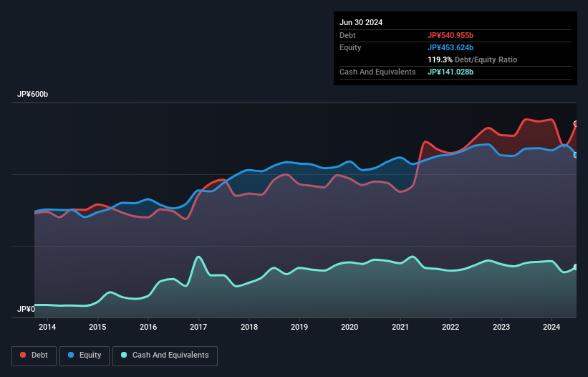This screenshot has width=588, height=377.
Task: Click the 2018 x-axis label
Action: (249, 327)
